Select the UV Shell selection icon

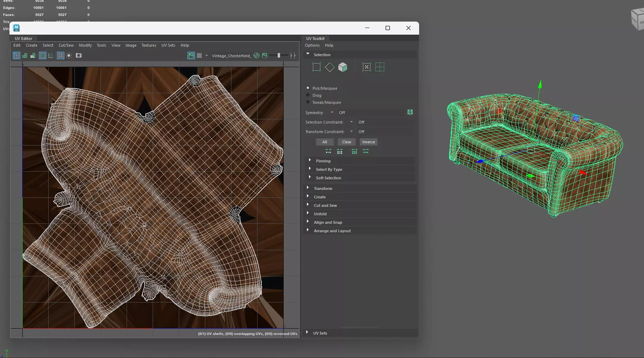[x=380, y=67]
